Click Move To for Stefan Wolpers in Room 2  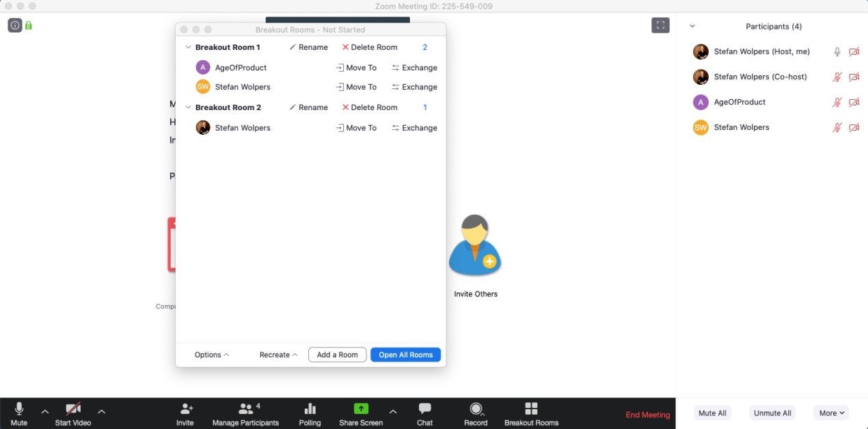(x=356, y=128)
